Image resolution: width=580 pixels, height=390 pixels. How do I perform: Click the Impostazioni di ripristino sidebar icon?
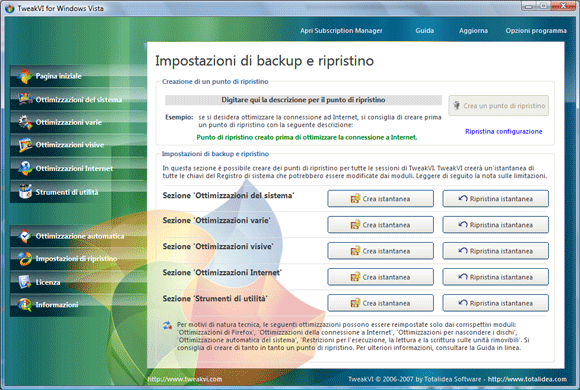pos(25,259)
